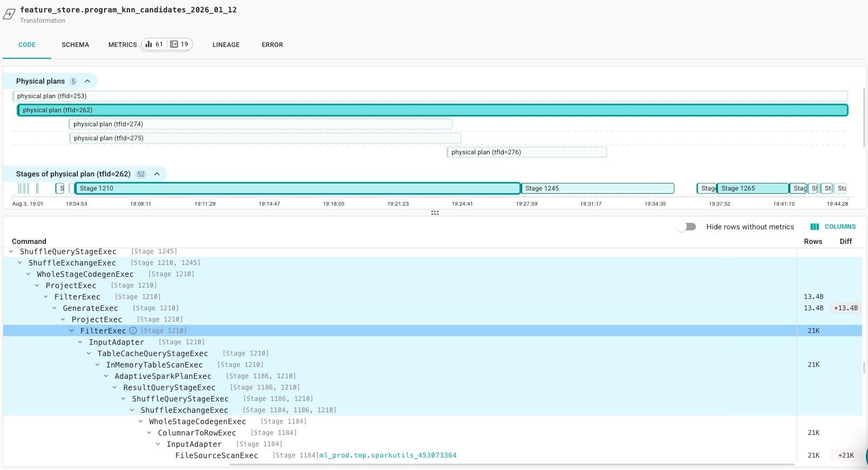Collapse the ColumnarToRowExec node
Screen dimensions: 868x470
pyautogui.click(x=149, y=433)
